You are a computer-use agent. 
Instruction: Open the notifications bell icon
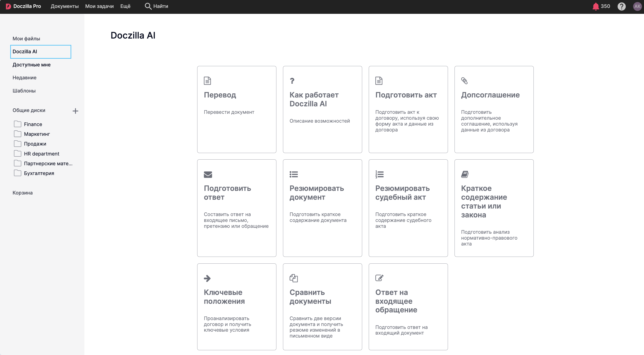[x=596, y=6]
